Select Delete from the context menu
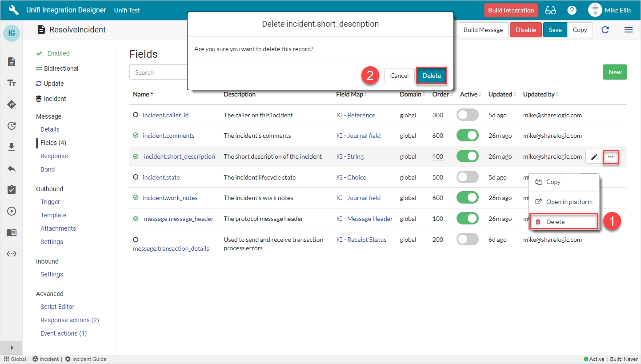 point(555,222)
